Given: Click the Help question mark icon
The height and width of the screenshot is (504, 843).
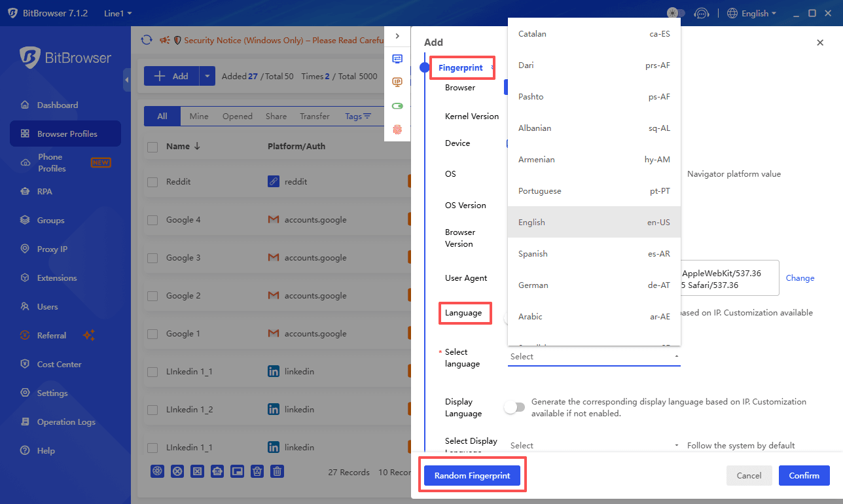Looking at the screenshot, I should pyautogui.click(x=25, y=451).
